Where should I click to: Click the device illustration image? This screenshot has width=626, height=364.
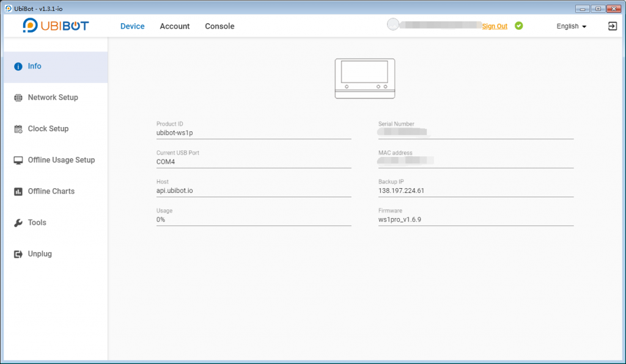tap(365, 79)
